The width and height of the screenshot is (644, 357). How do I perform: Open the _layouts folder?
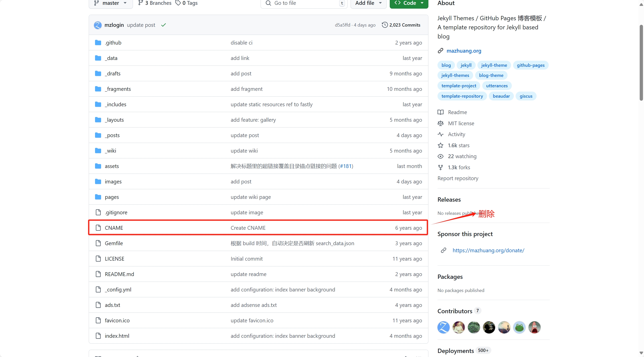click(x=114, y=120)
